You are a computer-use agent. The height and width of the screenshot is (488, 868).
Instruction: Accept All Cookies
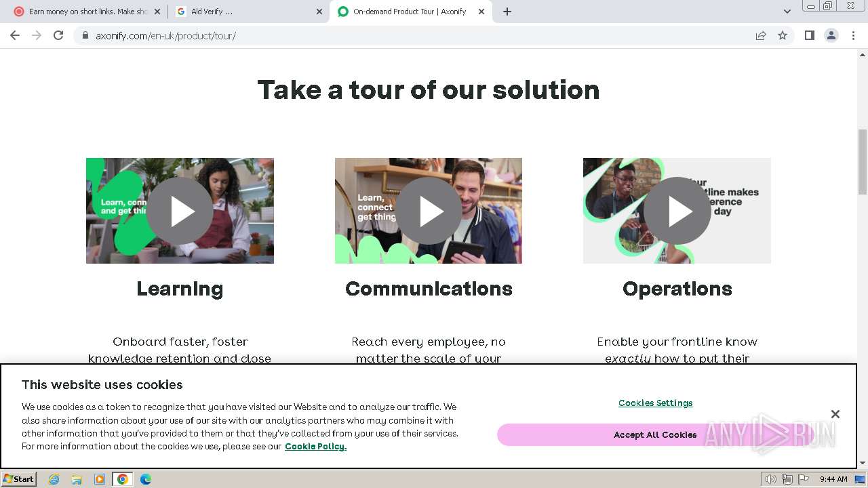(x=655, y=434)
